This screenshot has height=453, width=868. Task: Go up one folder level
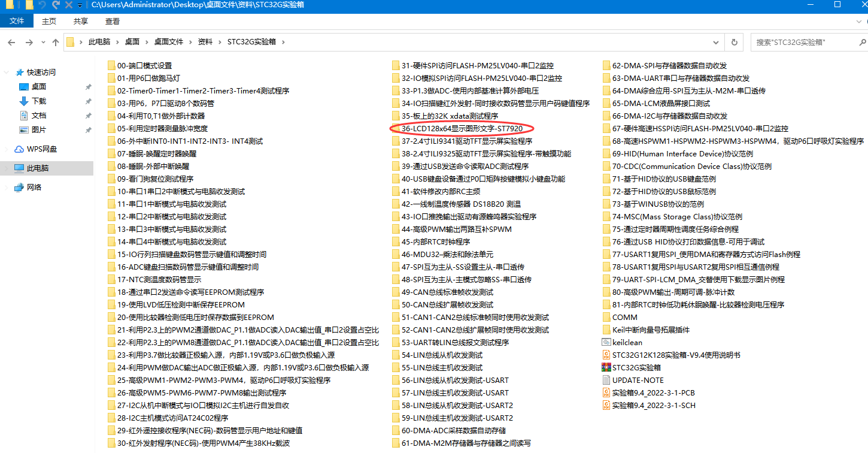point(56,43)
